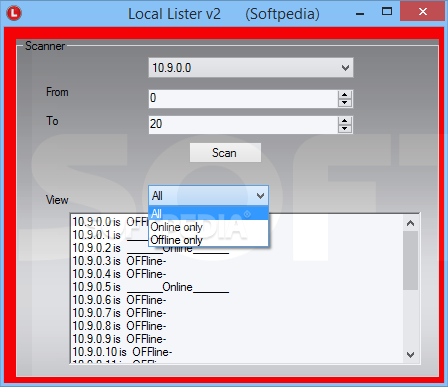
Task: Select the 10.9.0.4 is OFFline row
Action: pyautogui.click(x=237, y=274)
